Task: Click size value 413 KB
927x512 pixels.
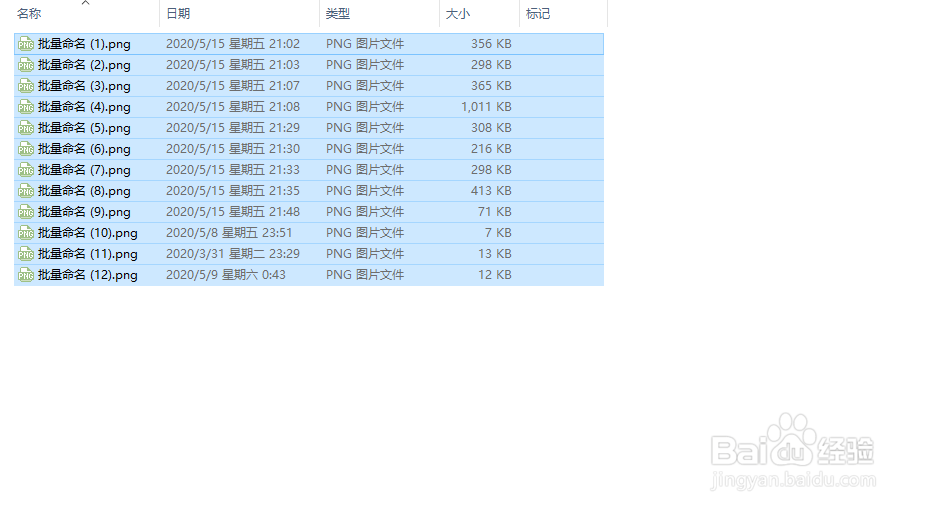Action: coord(491,190)
